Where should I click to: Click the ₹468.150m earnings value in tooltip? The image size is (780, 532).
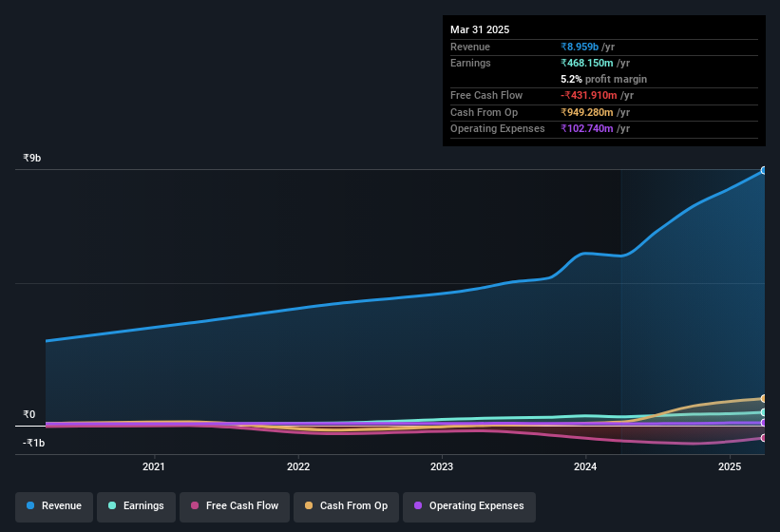[x=587, y=63]
